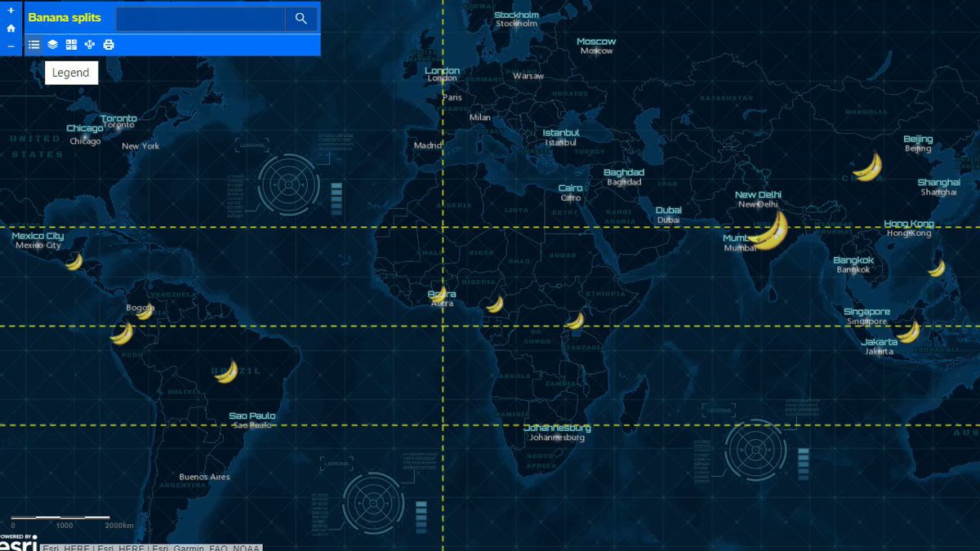Open the basemap gallery grid icon

[x=71, y=45]
